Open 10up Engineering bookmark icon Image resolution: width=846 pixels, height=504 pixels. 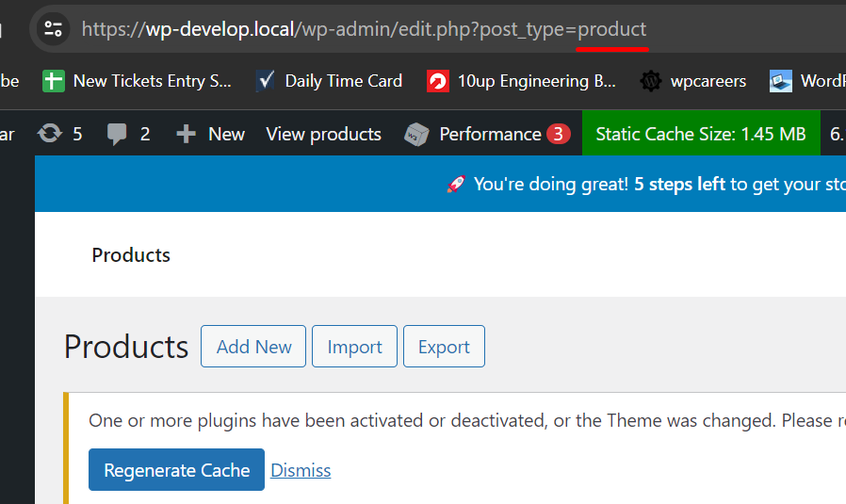437,81
